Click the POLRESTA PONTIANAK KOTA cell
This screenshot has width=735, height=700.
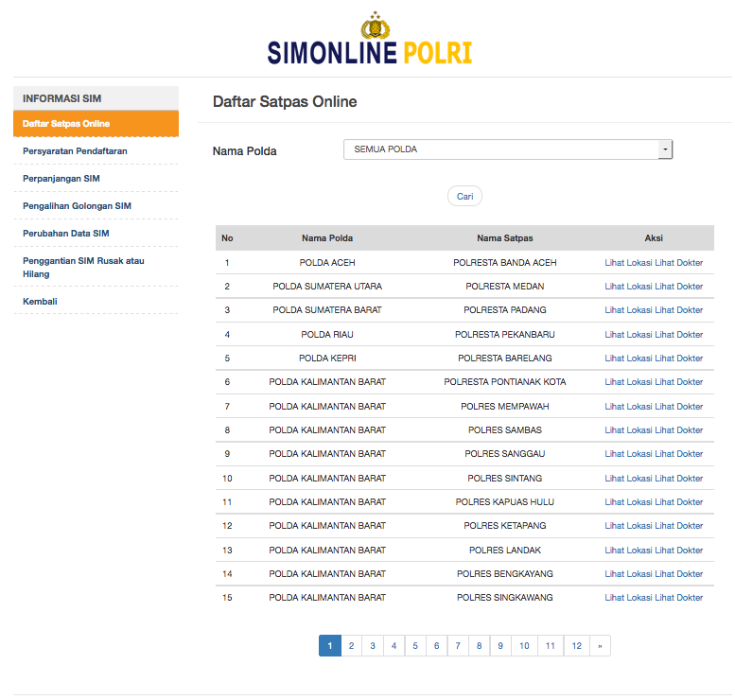tap(505, 381)
